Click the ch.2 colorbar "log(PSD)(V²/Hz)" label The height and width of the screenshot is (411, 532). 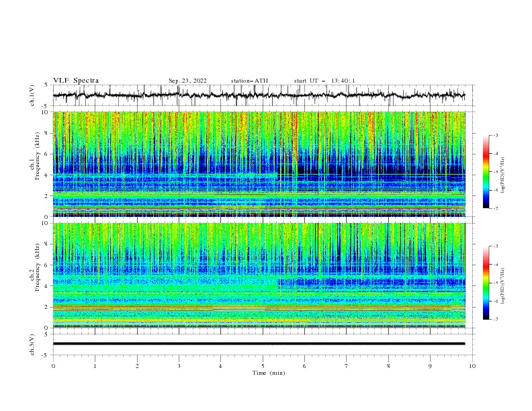coord(503,285)
